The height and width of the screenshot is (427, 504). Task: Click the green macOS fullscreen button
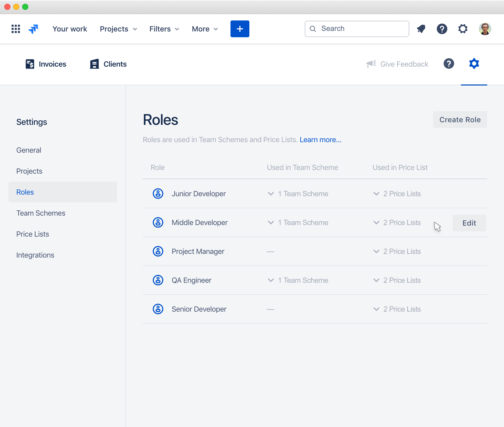click(25, 7)
